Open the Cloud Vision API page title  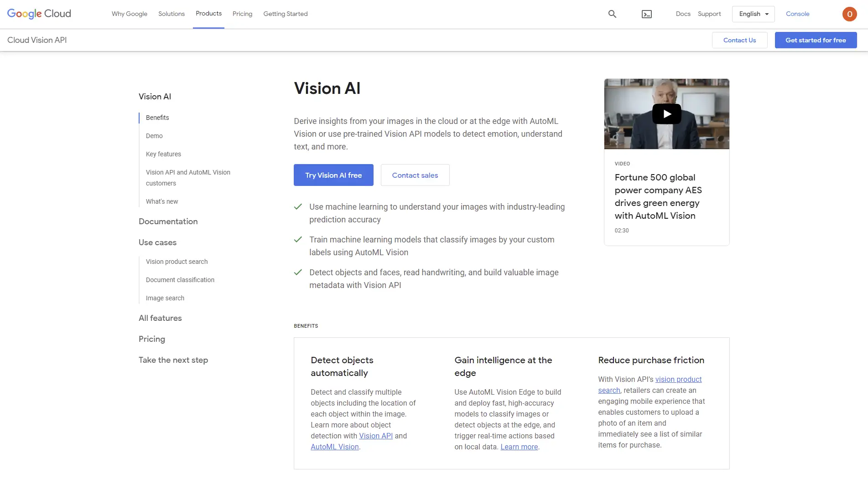37,40
